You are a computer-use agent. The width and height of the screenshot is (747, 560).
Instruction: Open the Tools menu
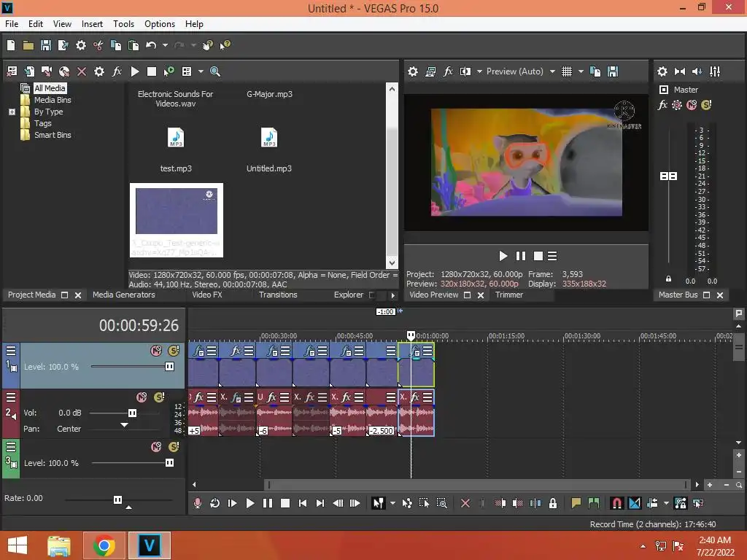point(123,24)
